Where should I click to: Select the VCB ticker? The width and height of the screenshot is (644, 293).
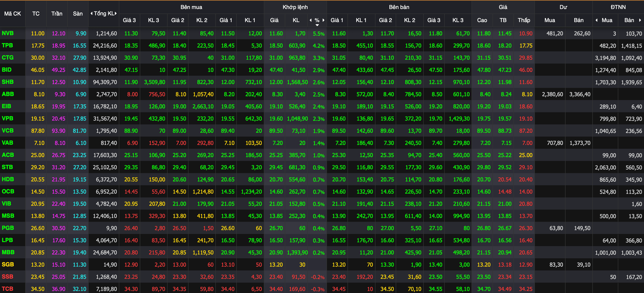[8, 131]
